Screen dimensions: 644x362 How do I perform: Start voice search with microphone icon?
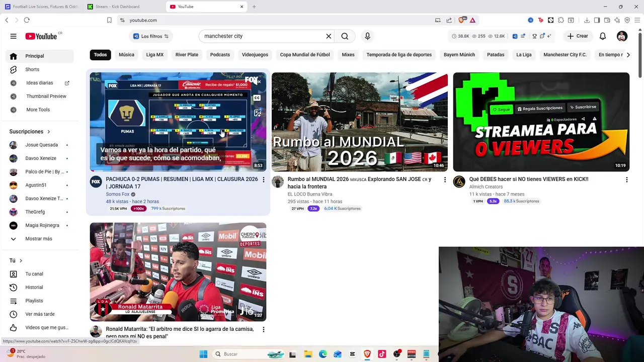tap(367, 36)
